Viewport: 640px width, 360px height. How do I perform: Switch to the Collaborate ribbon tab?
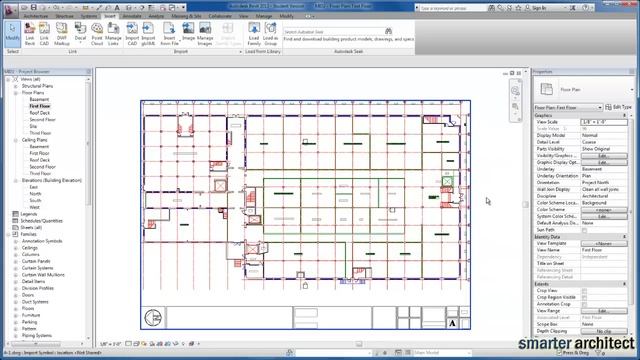click(220, 16)
